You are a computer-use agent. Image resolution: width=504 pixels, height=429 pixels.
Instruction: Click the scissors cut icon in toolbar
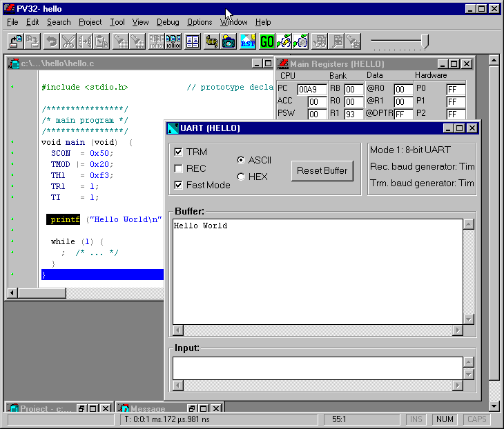pyautogui.click(x=68, y=41)
